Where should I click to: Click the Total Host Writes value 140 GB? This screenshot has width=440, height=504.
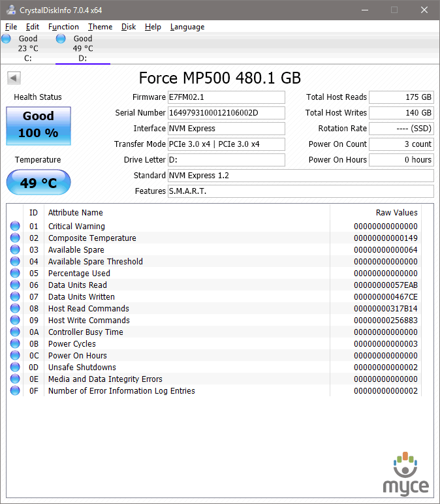pyautogui.click(x=401, y=113)
